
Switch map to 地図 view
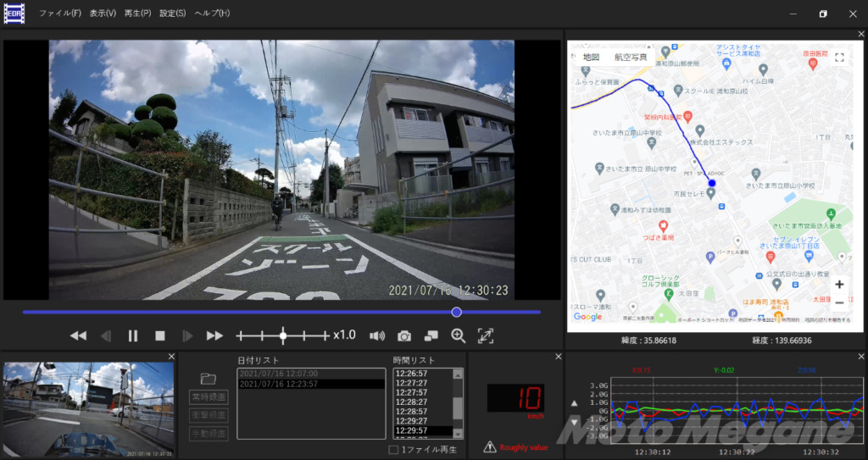tap(591, 57)
